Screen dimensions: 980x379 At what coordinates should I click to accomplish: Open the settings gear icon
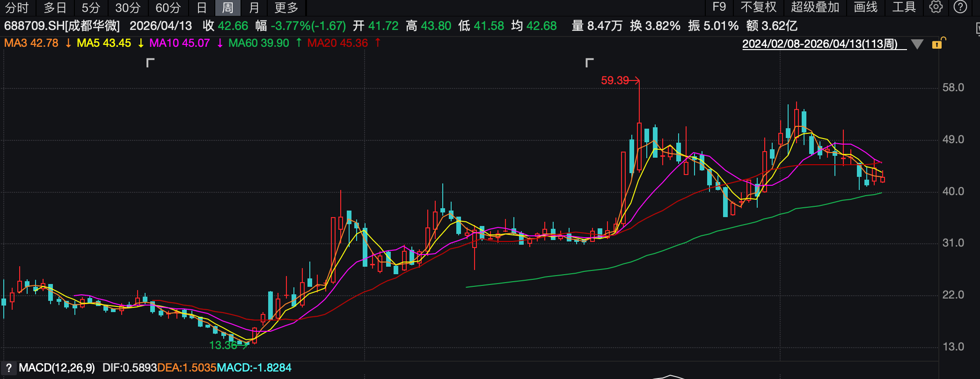tap(936, 7)
